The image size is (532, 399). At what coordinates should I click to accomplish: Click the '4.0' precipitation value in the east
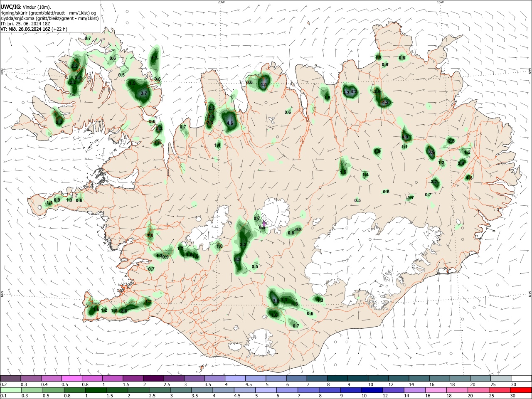[x=405, y=137]
